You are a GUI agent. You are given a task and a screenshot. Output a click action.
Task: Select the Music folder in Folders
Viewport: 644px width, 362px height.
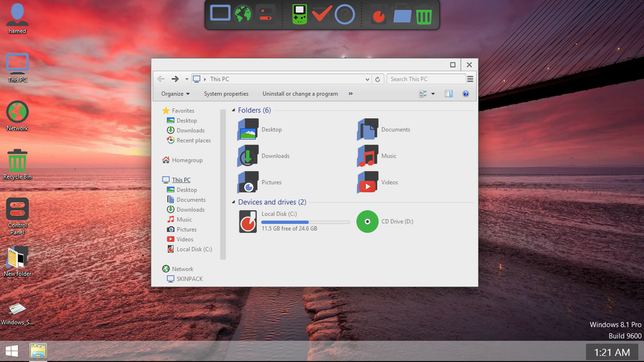[x=377, y=156]
